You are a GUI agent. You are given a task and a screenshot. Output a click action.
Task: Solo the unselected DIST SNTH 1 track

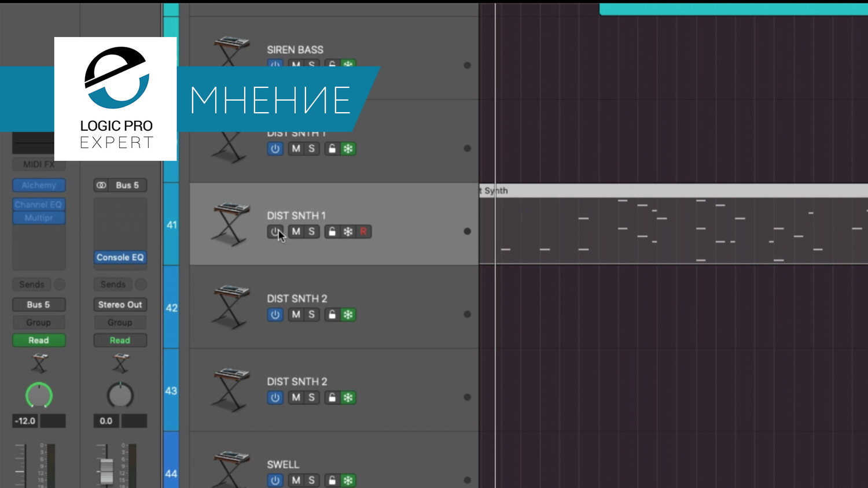[312, 149]
